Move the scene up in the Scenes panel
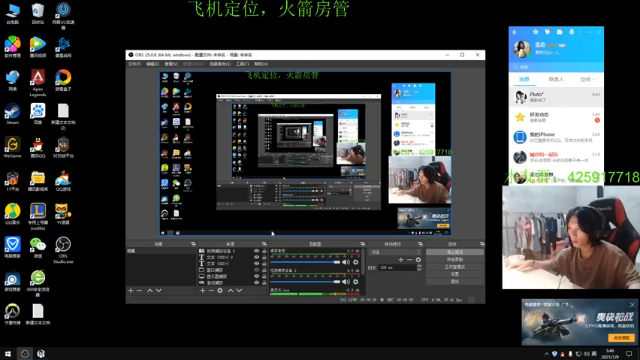The image size is (640, 360). pyautogui.click(x=150, y=291)
